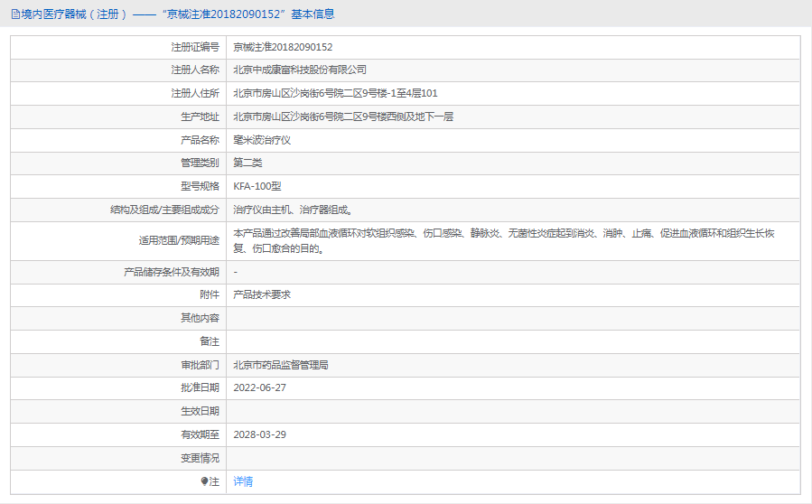Click the 管理类别 label
This screenshot has width=812, height=504.
[200, 163]
